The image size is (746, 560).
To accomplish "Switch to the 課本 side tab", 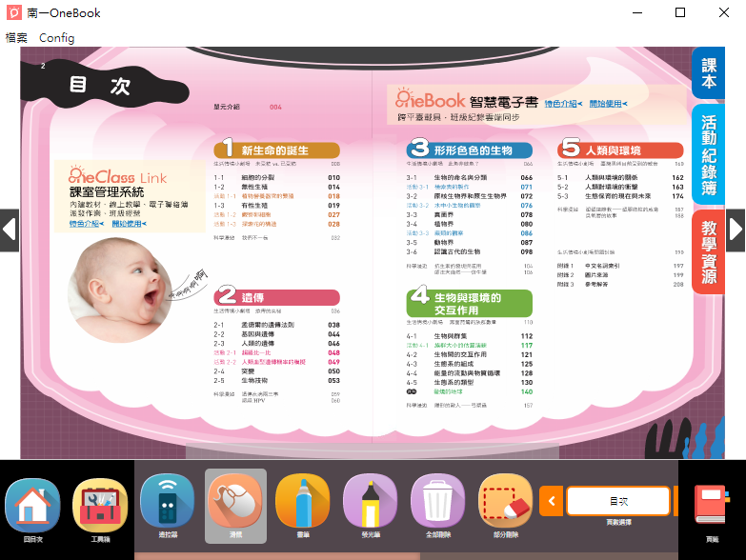I will (x=709, y=73).
